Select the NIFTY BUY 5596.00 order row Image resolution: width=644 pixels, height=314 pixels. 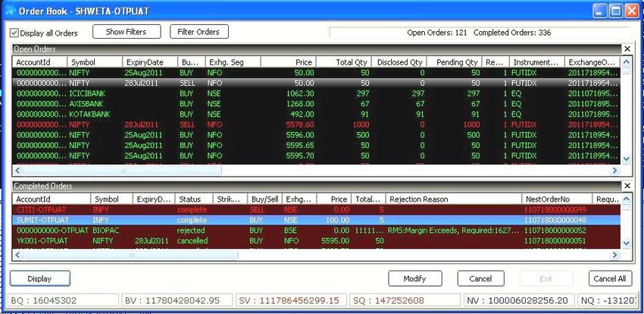[316, 135]
